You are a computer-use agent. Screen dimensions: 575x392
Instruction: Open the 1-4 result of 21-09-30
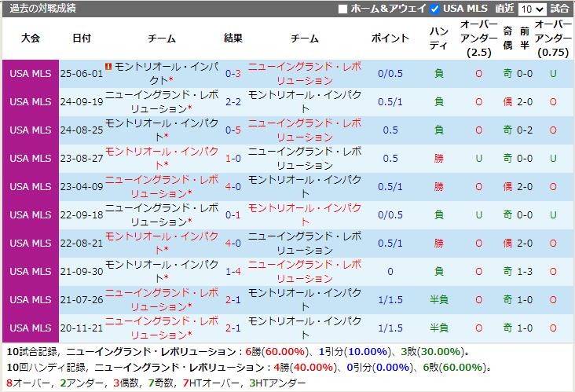pyautogui.click(x=233, y=271)
